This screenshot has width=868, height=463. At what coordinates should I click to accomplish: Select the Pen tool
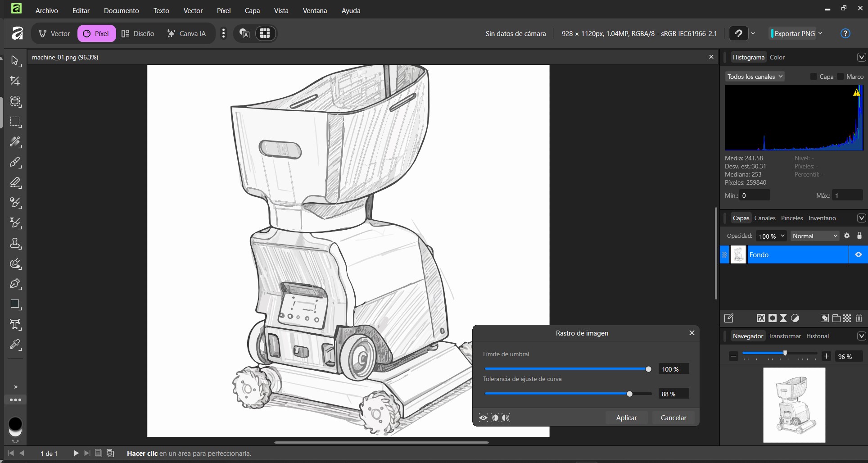click(x=15, y=284)
